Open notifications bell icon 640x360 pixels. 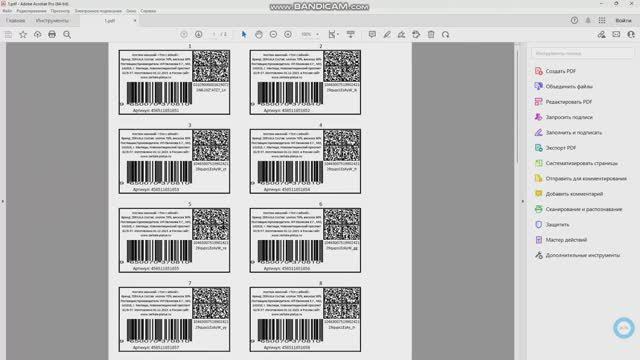(588, 20)
